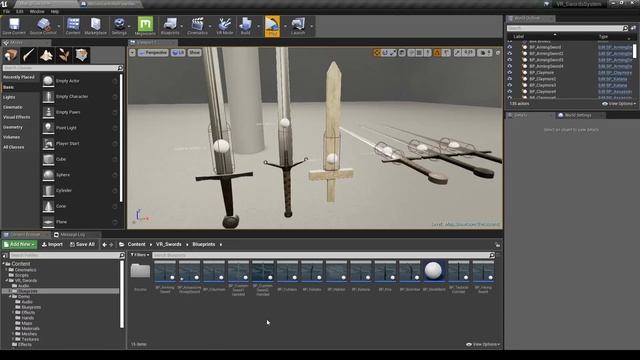Click the Cone shape icon
Screen dimensions: 640x360
coord(48,206)
